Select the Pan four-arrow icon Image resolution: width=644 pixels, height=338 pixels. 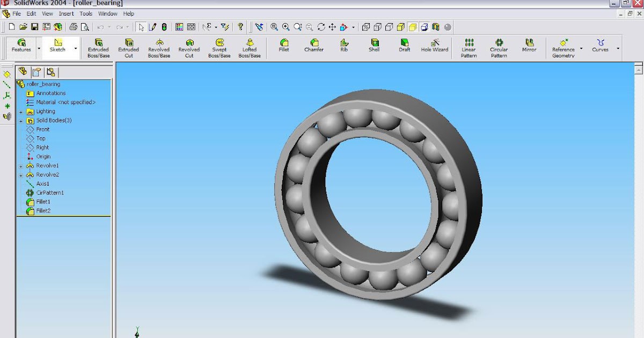(x=332, y=26)
